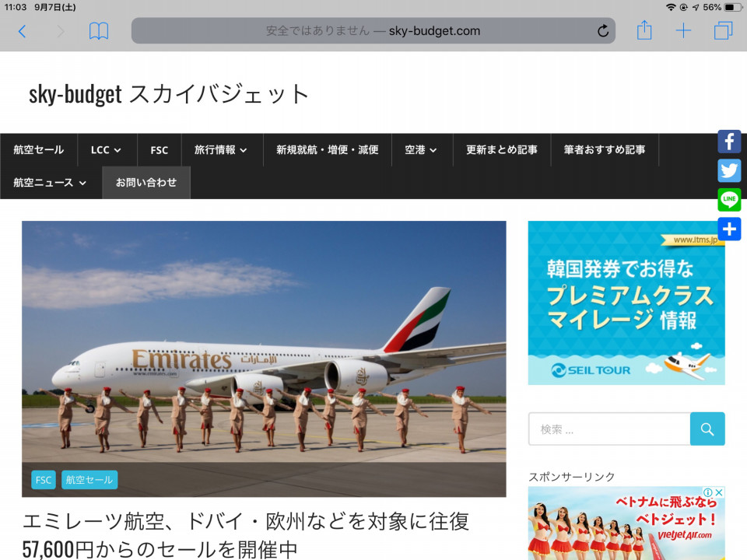Tap the address bar showing sky-budget.com
747x560 pixels.
[373, 31]
